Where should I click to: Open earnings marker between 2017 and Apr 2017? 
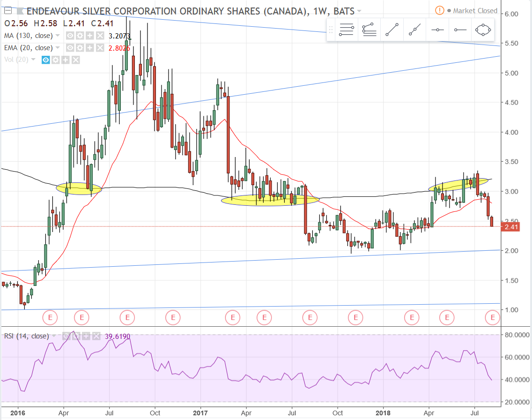tap(233, 318)
